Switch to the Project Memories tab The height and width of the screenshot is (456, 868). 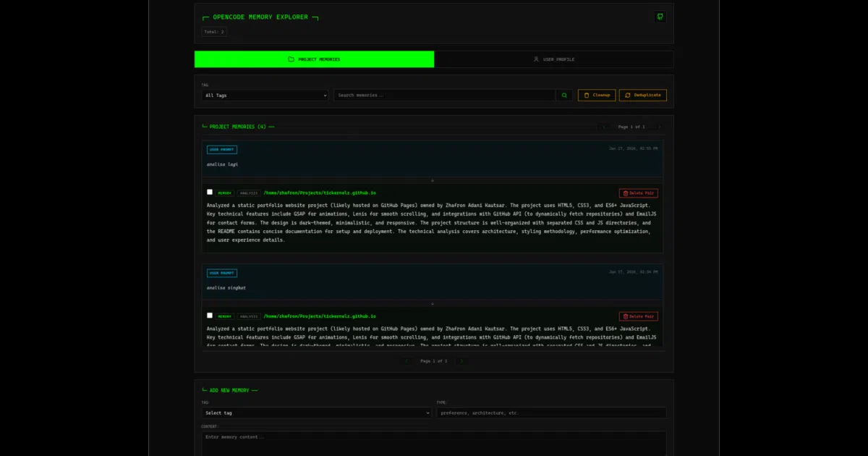pos(314,59)
